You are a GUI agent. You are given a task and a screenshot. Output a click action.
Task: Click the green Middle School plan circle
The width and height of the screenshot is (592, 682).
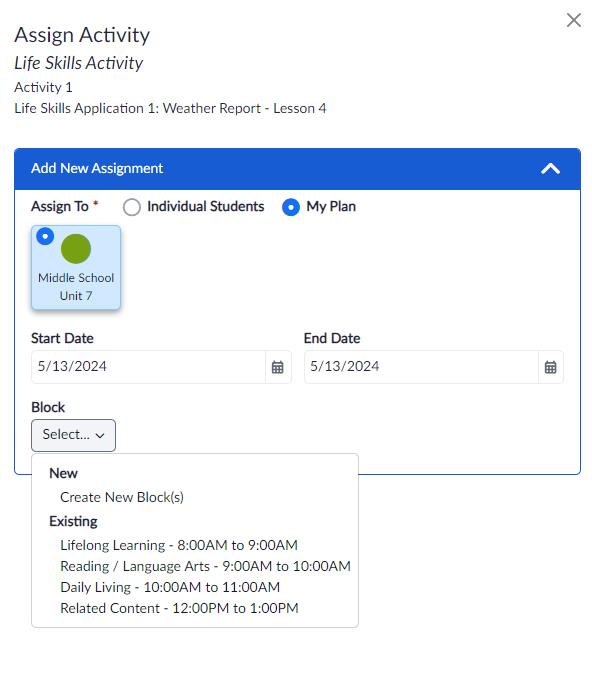tap(76, 249)
